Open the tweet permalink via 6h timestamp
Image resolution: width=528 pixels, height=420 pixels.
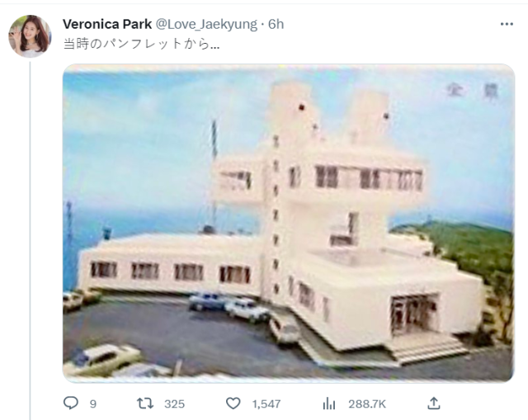275,24
